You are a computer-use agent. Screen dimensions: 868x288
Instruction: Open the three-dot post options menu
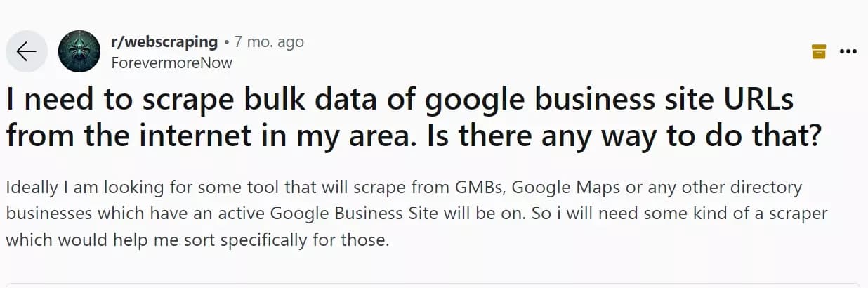pyautogui.click(x=848, y=51)
